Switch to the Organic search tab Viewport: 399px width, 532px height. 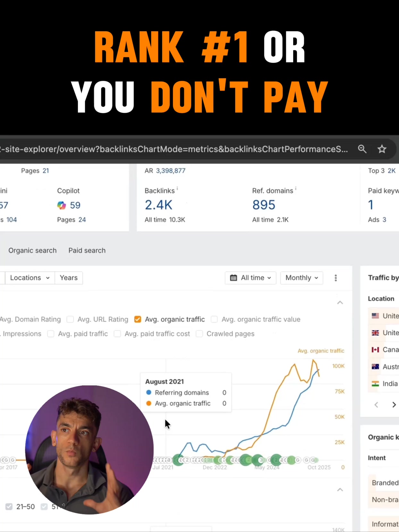[x=32, y=251]
